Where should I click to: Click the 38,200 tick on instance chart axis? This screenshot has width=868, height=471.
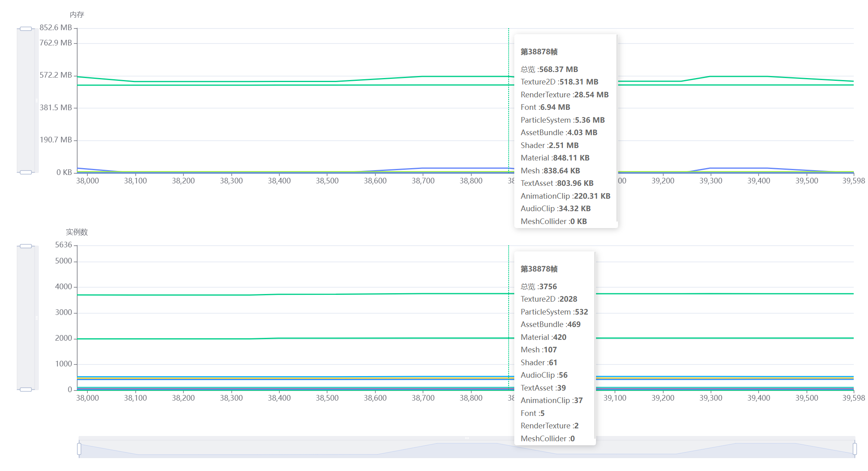[183, 398]
